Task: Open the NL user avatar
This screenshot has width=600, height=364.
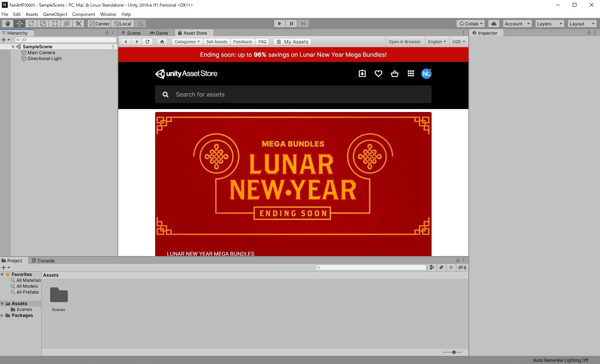Action: point(426,74)
